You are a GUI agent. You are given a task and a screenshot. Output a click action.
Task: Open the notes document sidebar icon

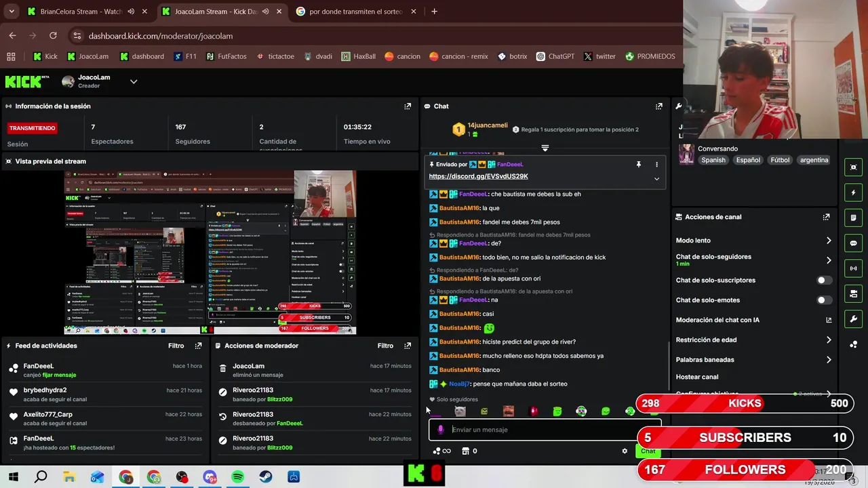tap(853, 218)
